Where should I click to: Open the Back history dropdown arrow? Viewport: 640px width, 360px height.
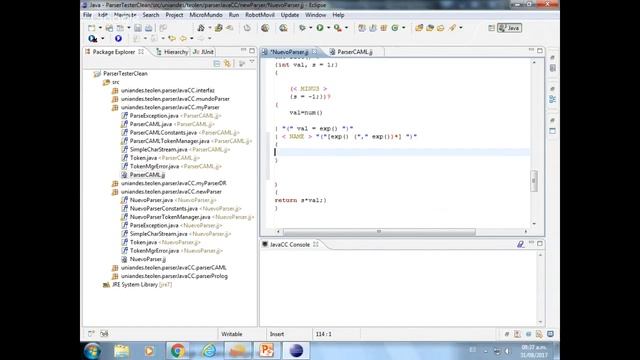click(191, 38)
